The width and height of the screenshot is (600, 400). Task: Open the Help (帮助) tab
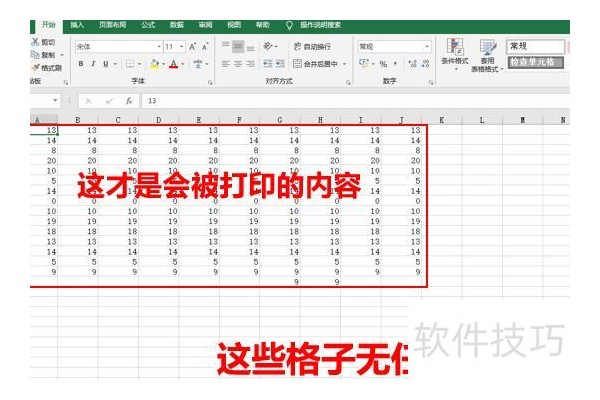point(262,25)
